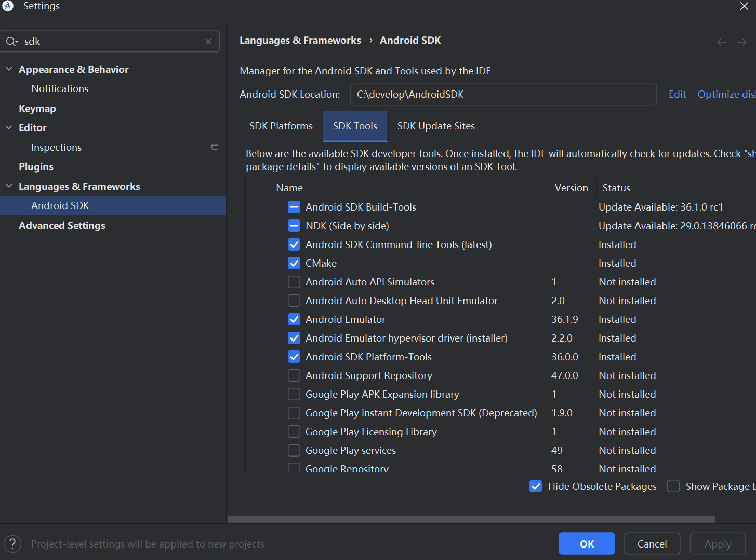Open the help question mark button

click(x=12, y=544)
